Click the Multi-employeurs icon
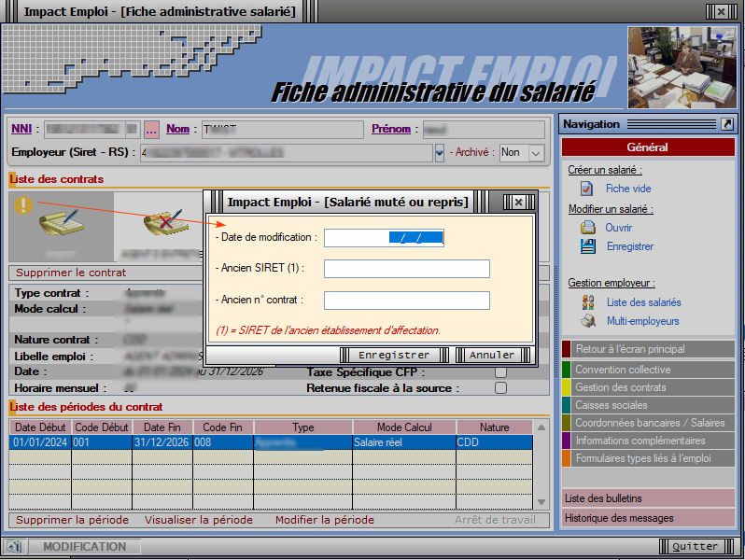 point(588,321)
